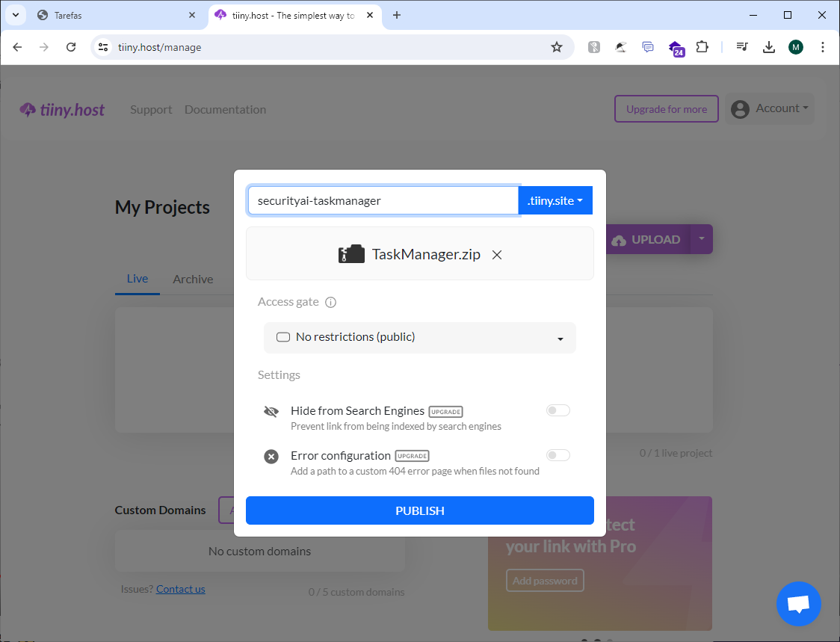
Task: Click the blue PUBLISH button
Action: pyautogui.click(x=420, y=510)
